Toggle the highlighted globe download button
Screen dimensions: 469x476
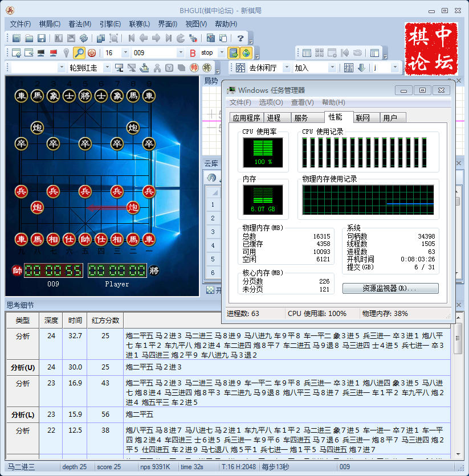246,53
